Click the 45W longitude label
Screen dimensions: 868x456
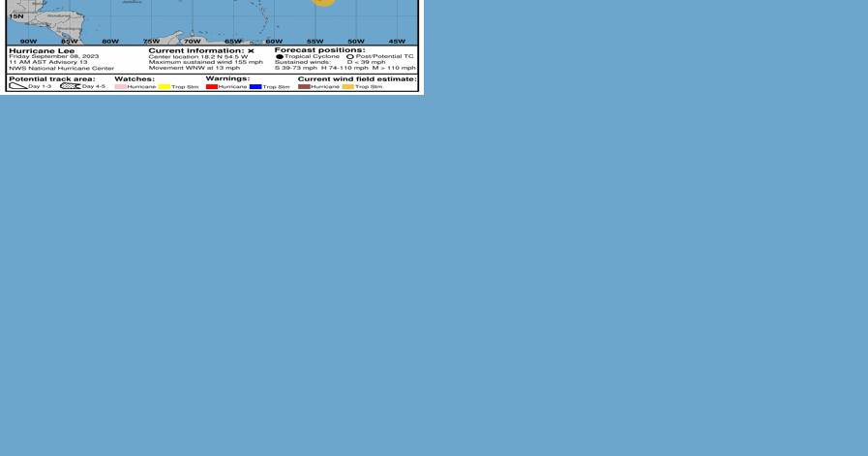click(x=397, y=42)
